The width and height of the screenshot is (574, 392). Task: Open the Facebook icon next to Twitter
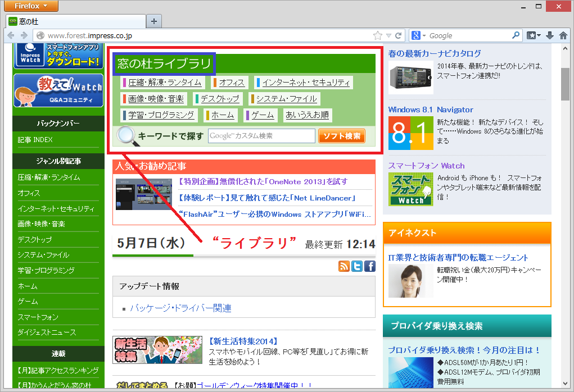tap(369, 266)
